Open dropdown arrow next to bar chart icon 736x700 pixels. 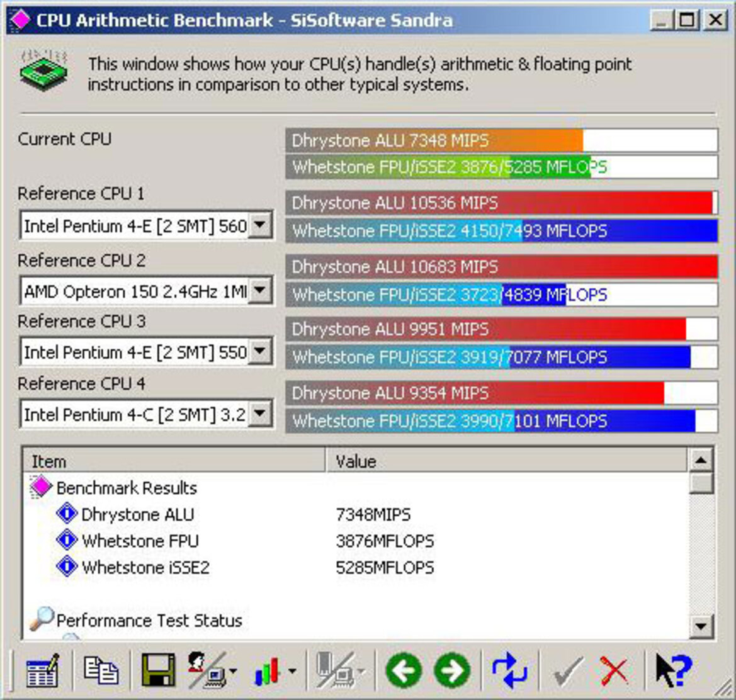pos(292,671)
